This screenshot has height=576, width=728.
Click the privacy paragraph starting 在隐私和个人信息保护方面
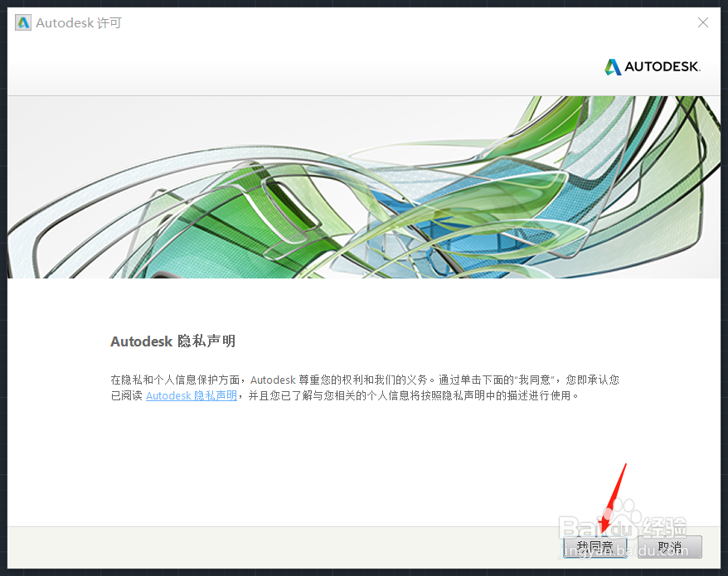coord(365,388)
